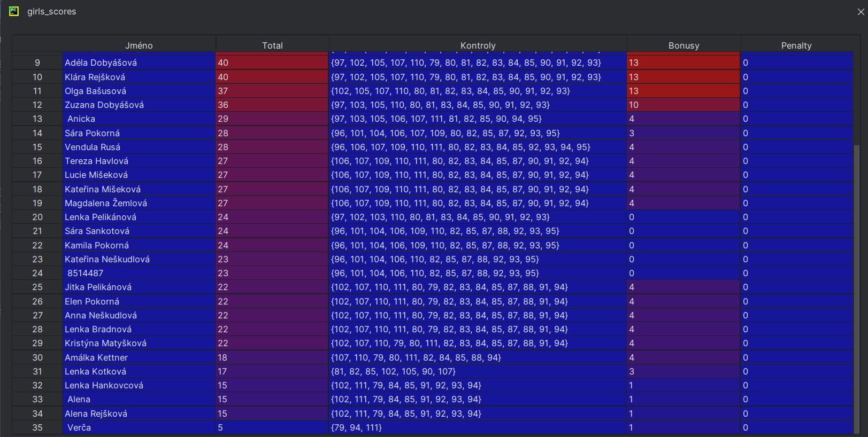Sort by the Jméno column header
This screenshot has height=437, width=868.
tap(139, 45)
